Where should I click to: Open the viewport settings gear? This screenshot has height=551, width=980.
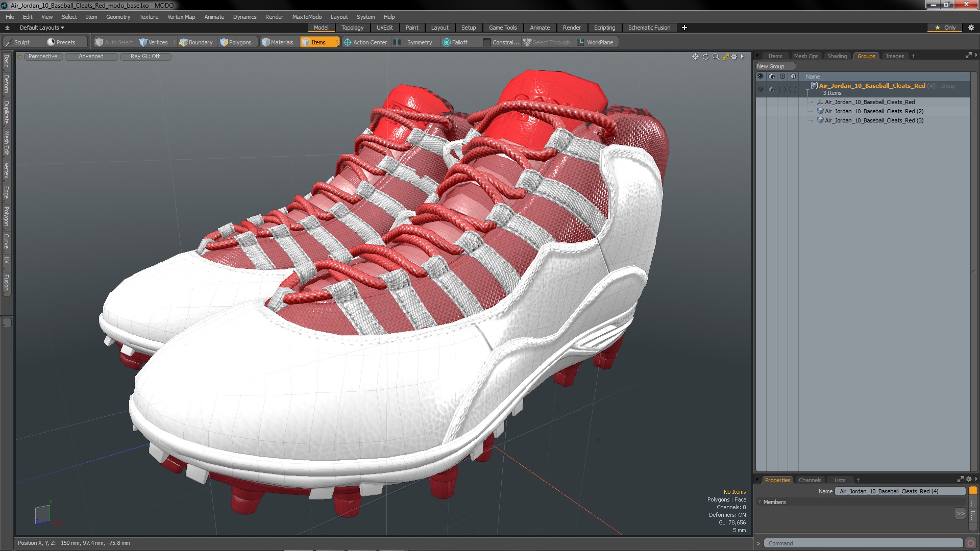[x=734, y=57]
